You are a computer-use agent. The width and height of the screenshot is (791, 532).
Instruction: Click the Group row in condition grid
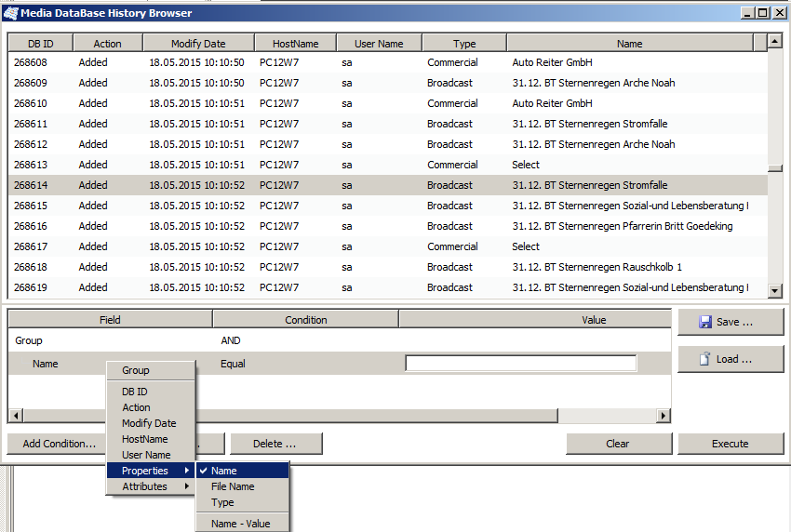[x=340, y=340]
